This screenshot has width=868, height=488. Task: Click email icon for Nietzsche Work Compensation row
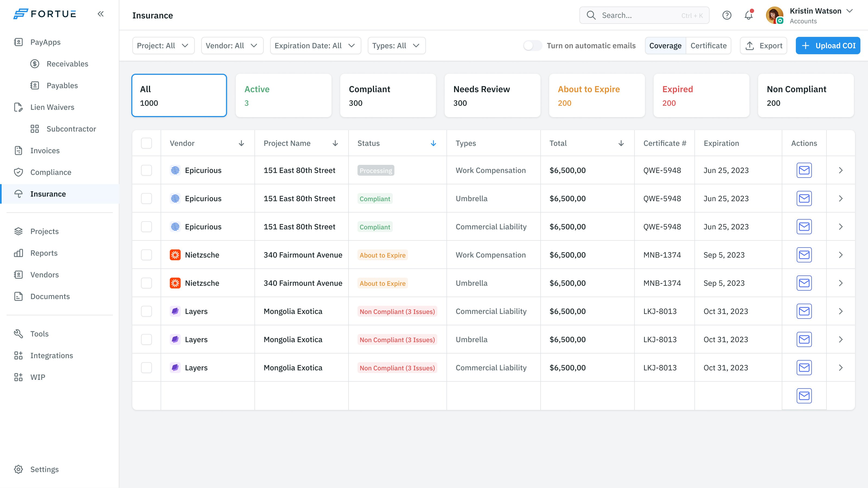pyautogui.click(x=804, y=255)
